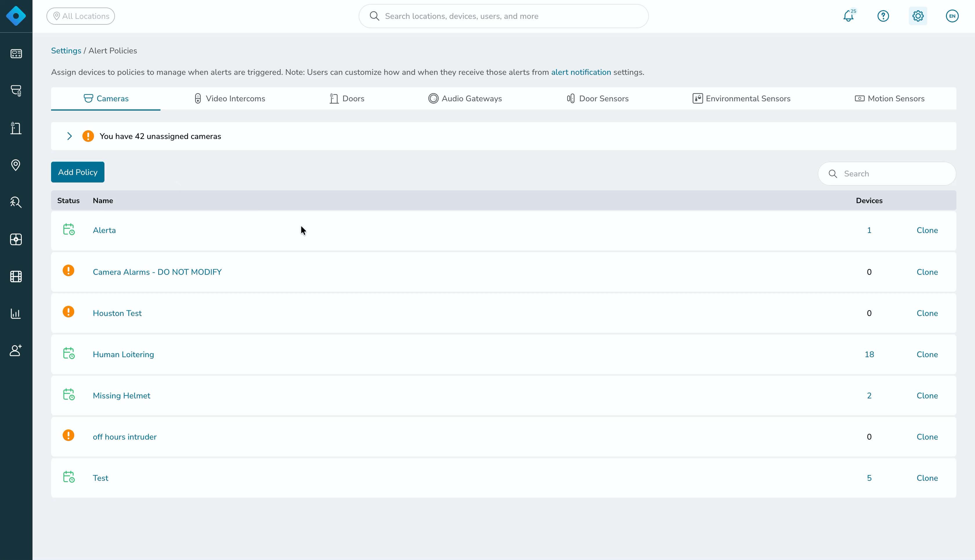Click the Add Policy button
The width and height of the screenshot is (975, 560).
[78, 172]
